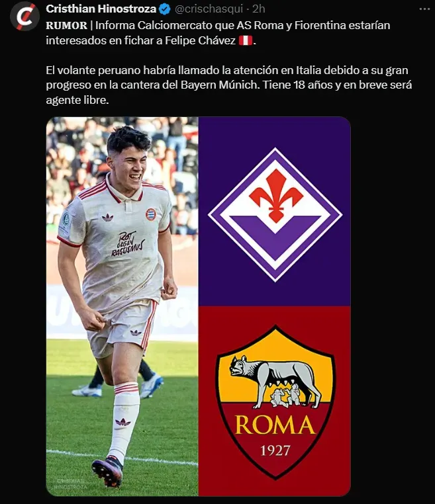Click the Rot gegen Rassismus jersey text
This screenshot has height=504, width=435.
[127, 244]
